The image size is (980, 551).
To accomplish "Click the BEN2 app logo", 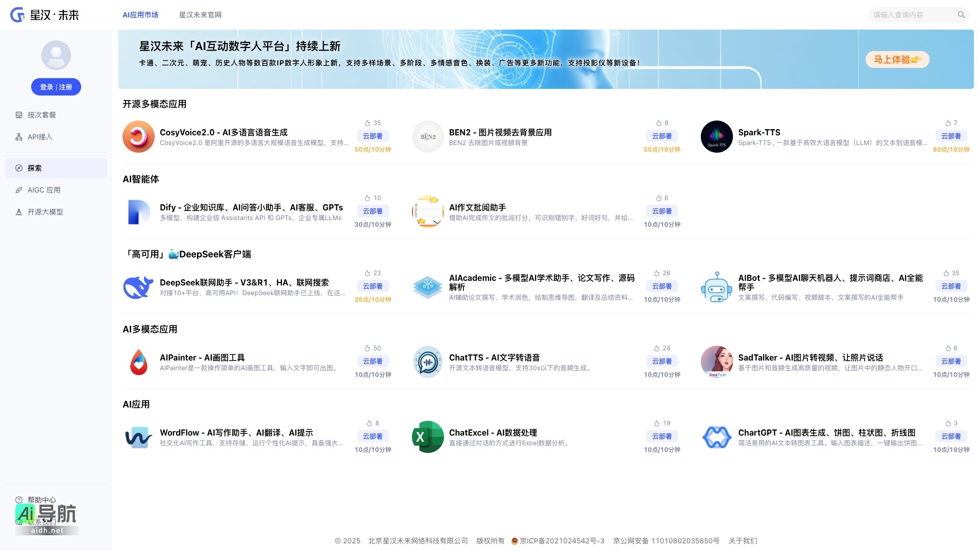I will pos(428,136).
